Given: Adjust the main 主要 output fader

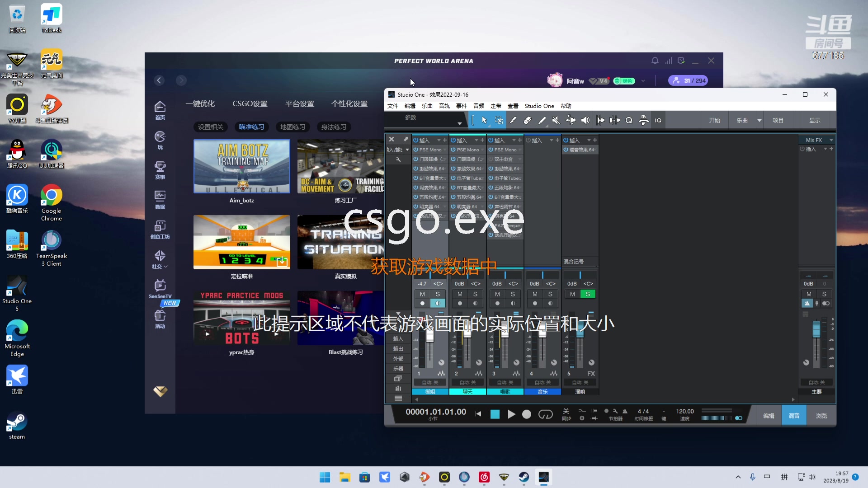Looking at the screenshot, I should click(x=816, y=329).
